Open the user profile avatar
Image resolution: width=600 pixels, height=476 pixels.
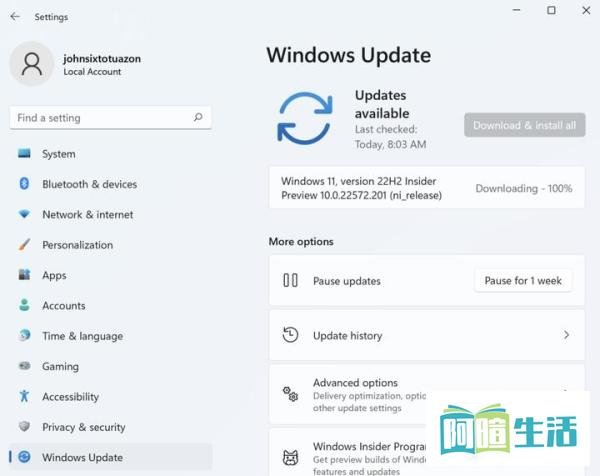(x=32, y=64)
